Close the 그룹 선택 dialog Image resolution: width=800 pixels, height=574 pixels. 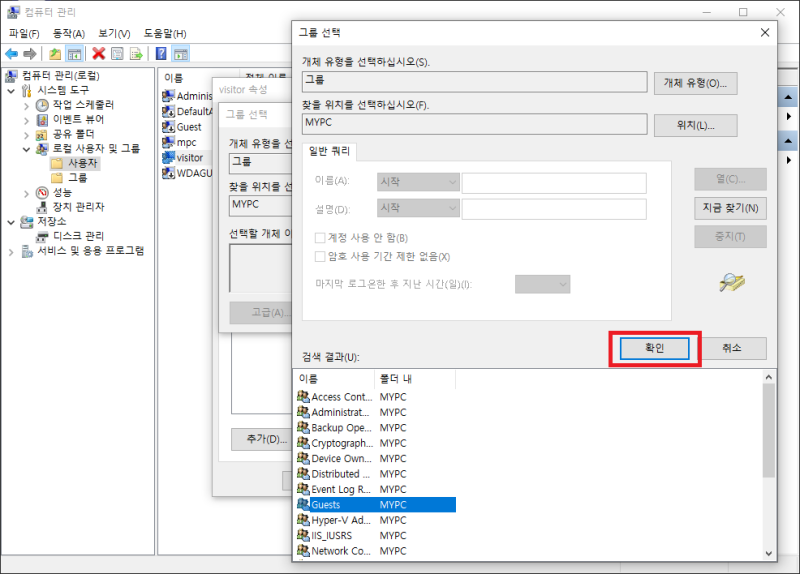[x=765, y=33]
